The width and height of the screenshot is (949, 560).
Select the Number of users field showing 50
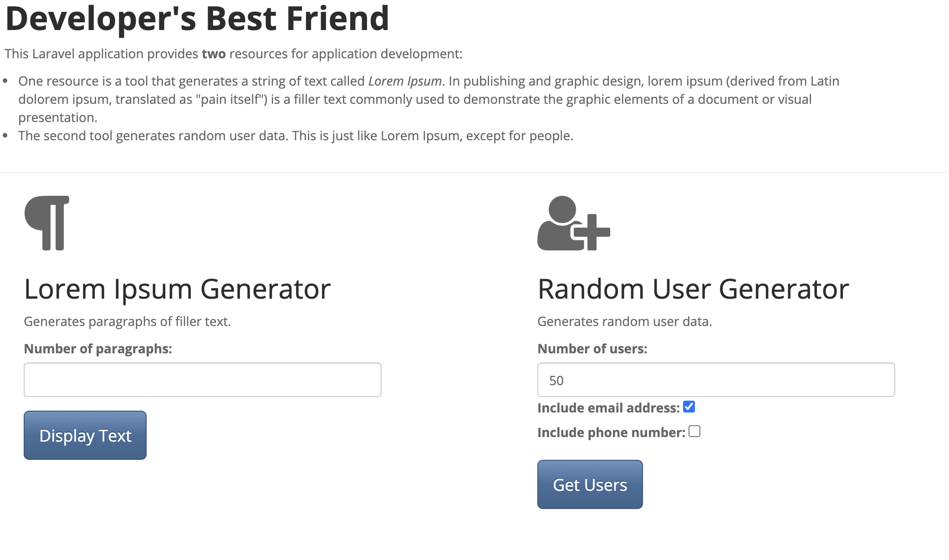pos(716,380)
